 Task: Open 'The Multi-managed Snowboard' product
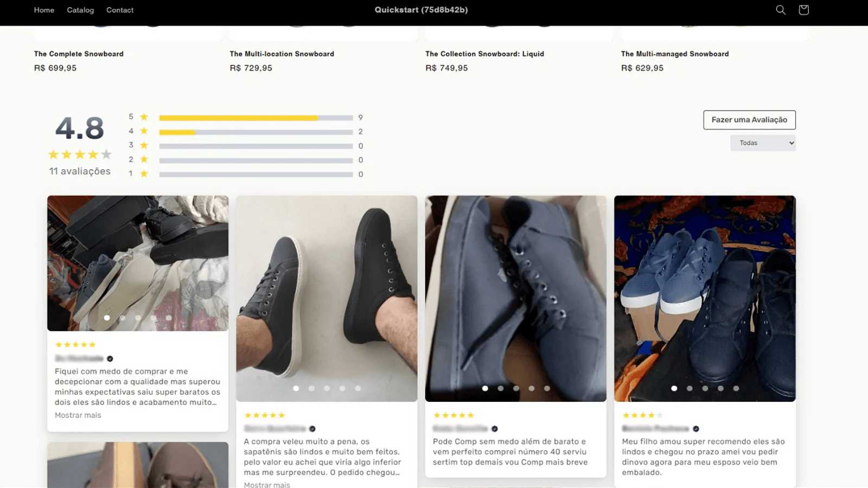coord(674,54)
